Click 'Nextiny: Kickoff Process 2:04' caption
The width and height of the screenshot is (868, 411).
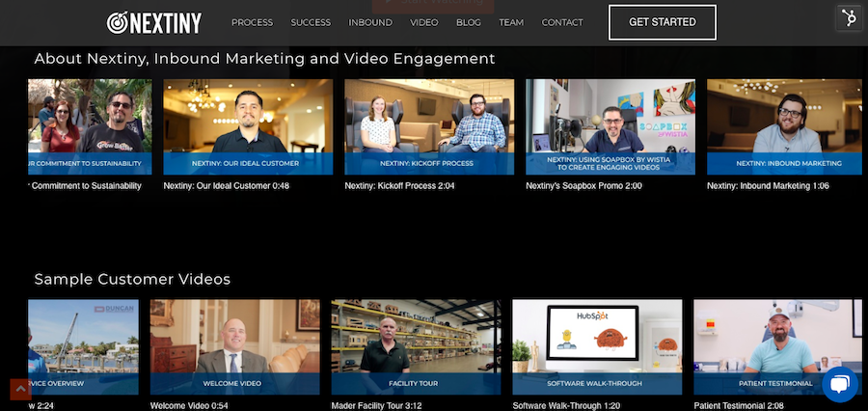click(x=399, y=186)
